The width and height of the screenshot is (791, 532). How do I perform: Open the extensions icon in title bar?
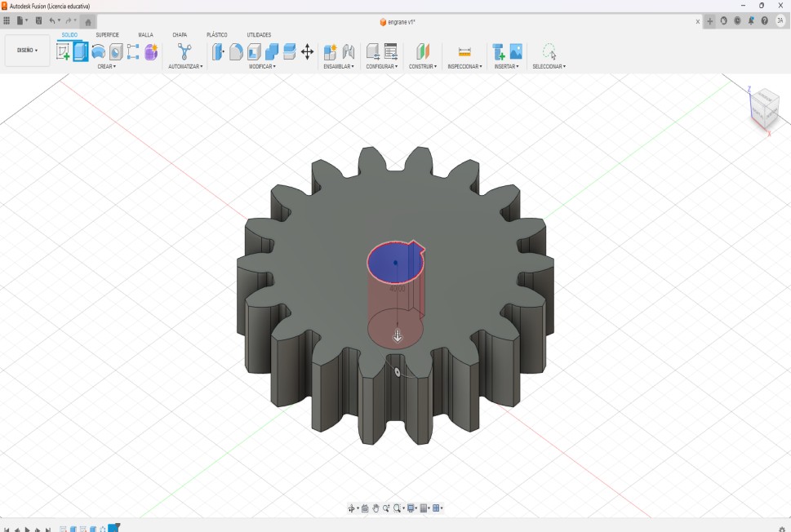724,20
